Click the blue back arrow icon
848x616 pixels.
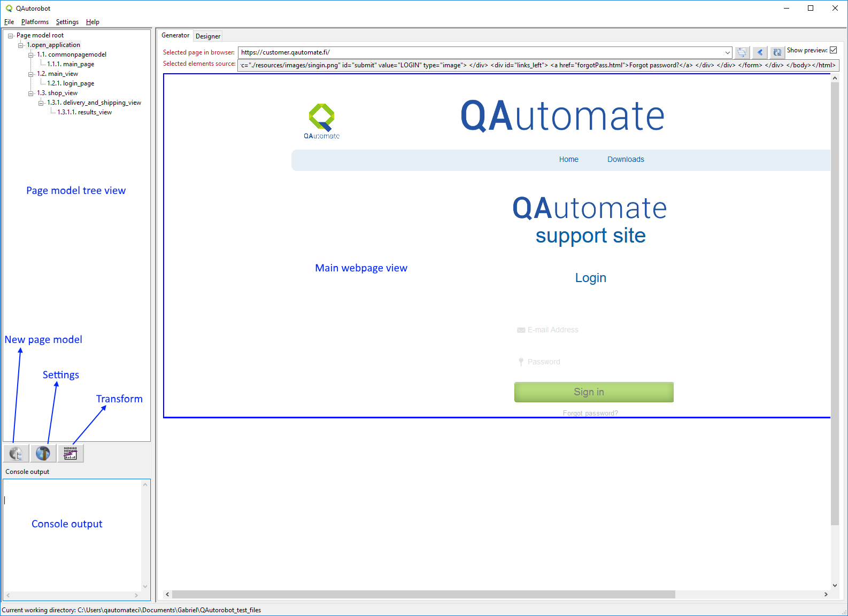760,52
